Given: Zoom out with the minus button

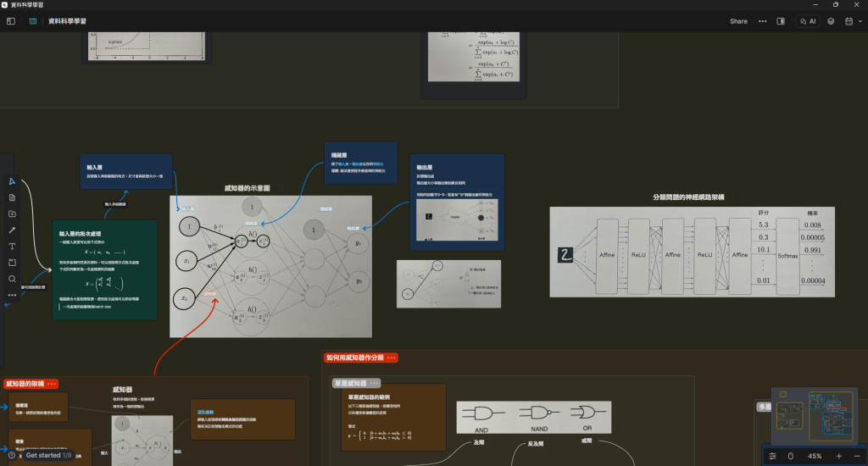Looking at the screenshot, I should tap(857, 456).
